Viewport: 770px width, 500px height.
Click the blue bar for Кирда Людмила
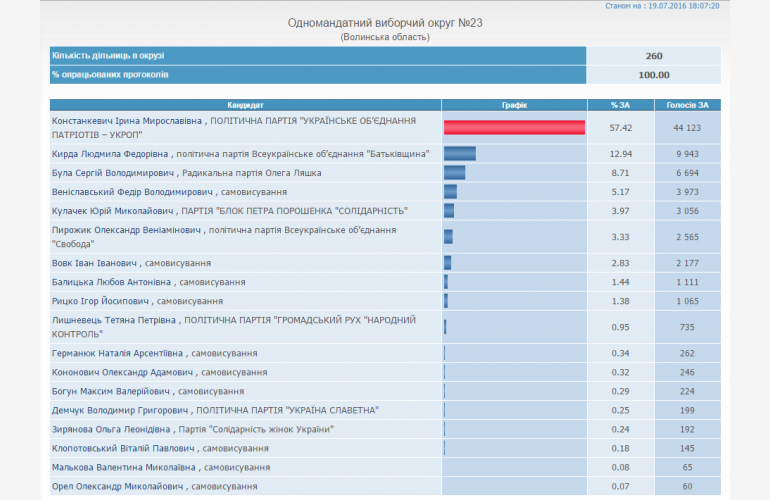[460, 154]
